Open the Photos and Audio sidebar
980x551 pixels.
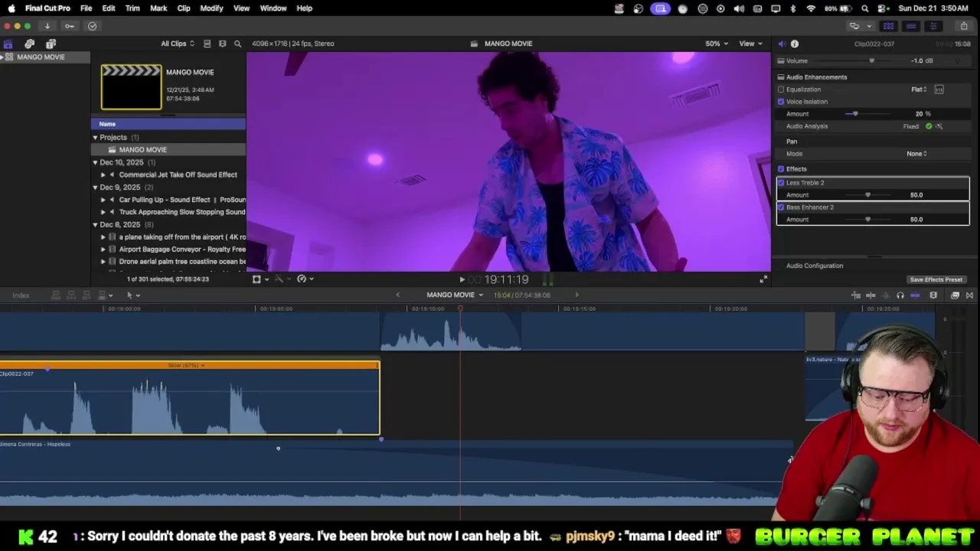coord(30,44)
